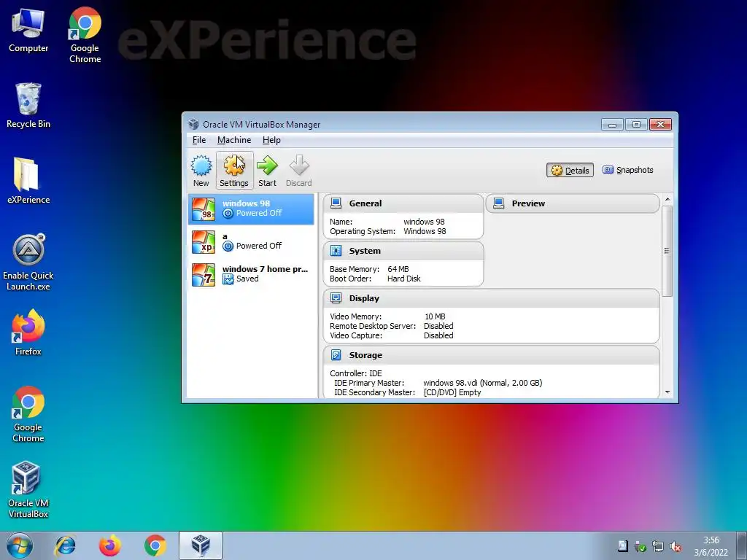Click the Preview section header
747x560 pixels.
pyautogui.click(x=573, y=203)
